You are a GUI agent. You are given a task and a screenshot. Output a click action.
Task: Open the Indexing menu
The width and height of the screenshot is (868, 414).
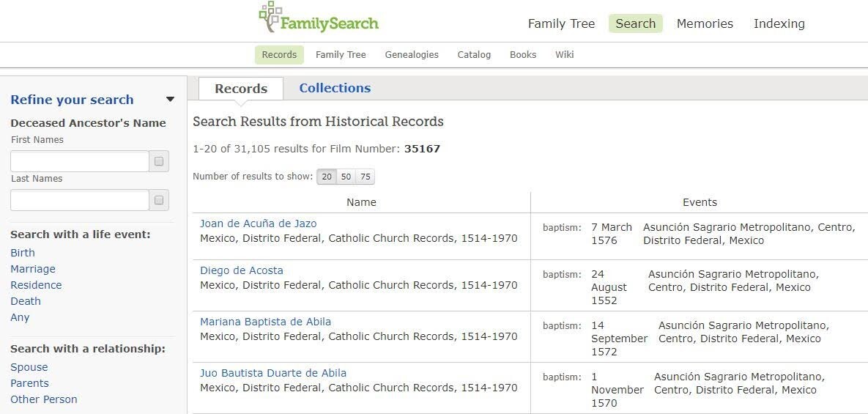pyautogui.click(x=779, y=23)
